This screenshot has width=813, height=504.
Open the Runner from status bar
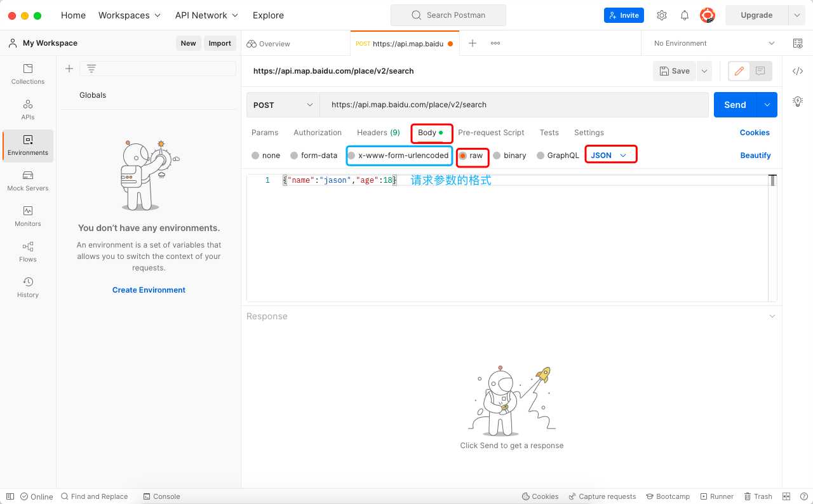717,496
